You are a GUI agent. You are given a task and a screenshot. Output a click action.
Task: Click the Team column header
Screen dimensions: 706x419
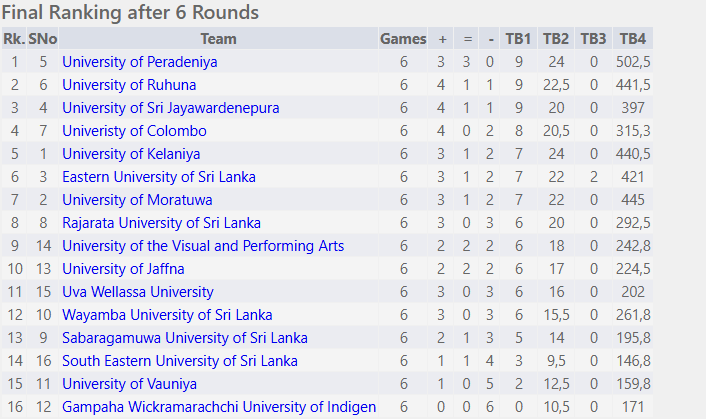218,39
